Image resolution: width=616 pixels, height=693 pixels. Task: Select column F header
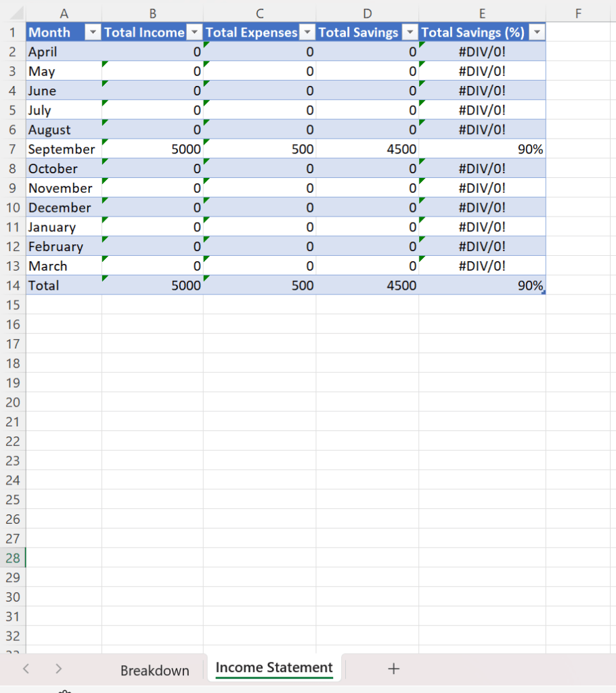(577, 13)
